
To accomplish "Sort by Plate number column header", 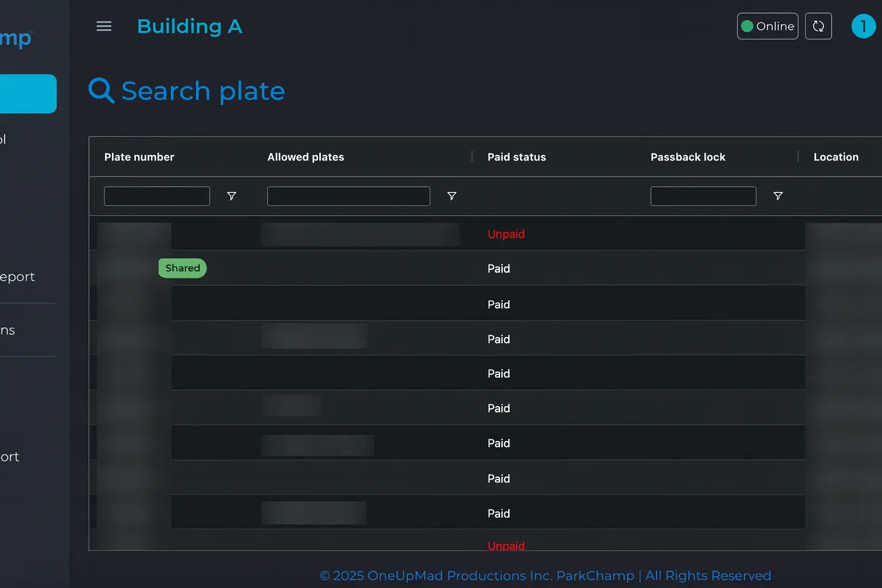I will click(x=139, y=157).
